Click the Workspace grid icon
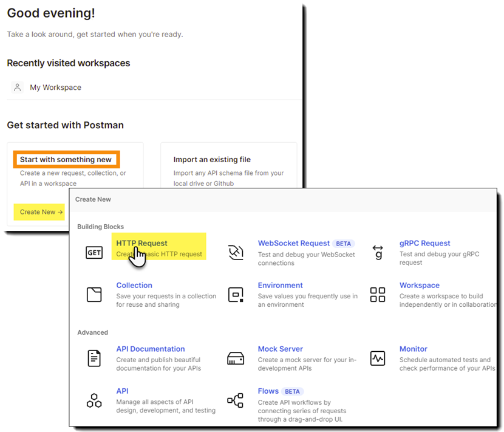This screenshot has width=504, height=432. click(378, 295)
